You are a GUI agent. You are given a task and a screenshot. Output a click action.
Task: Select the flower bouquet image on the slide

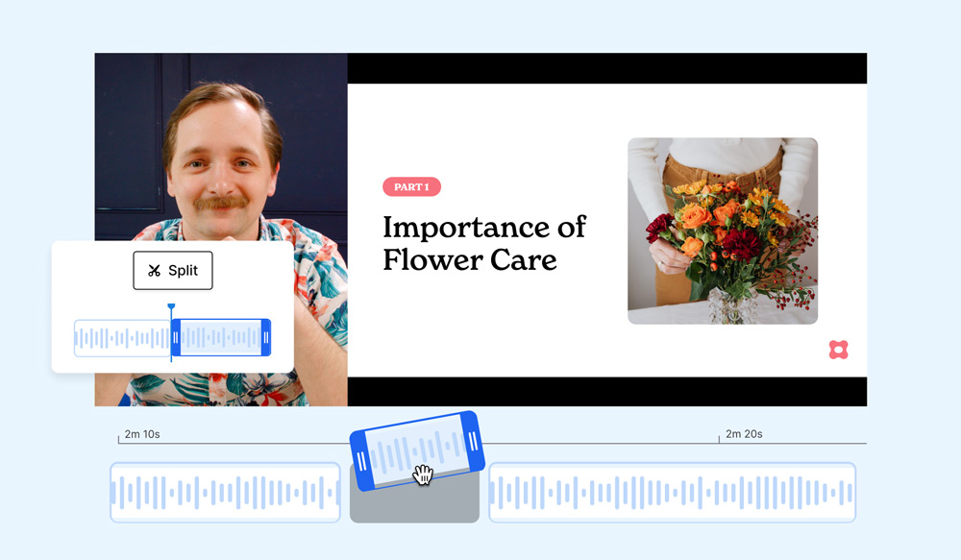point(723,231)
